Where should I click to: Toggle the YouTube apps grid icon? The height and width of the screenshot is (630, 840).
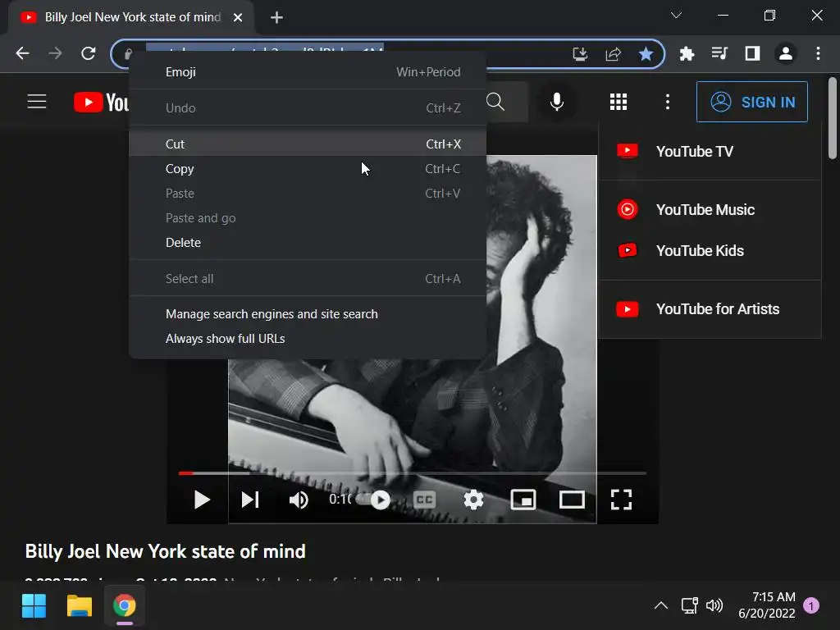coord(619,102)
